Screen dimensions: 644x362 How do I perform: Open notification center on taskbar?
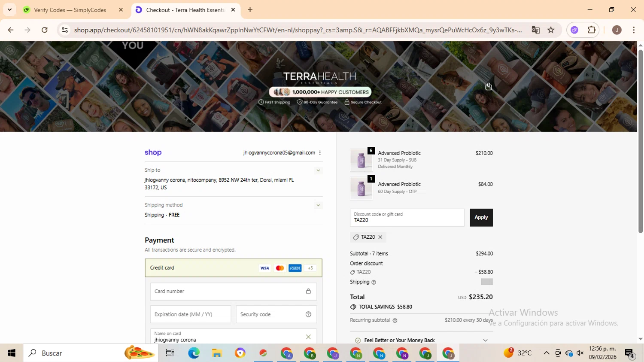[630, 353]
